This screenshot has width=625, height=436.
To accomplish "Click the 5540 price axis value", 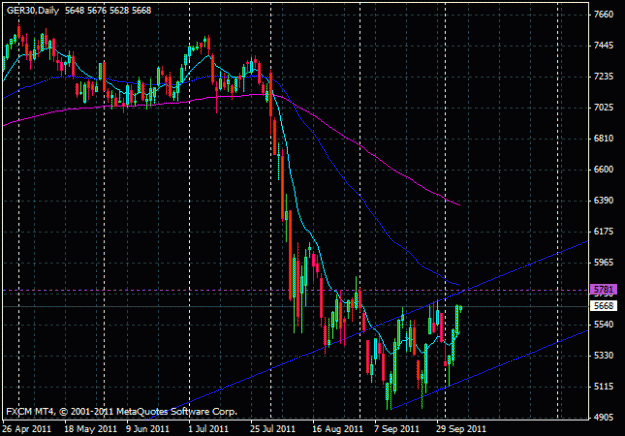I will tap(603, 324).
